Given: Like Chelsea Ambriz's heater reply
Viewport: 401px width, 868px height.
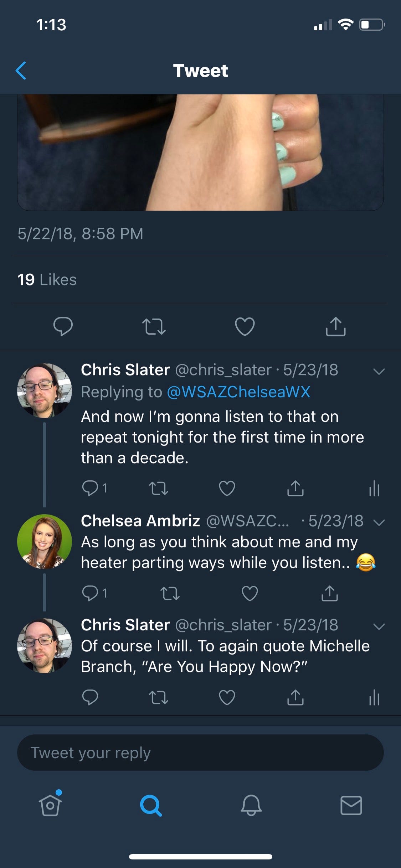Looking at the screenshot, I should click(250, 593).
